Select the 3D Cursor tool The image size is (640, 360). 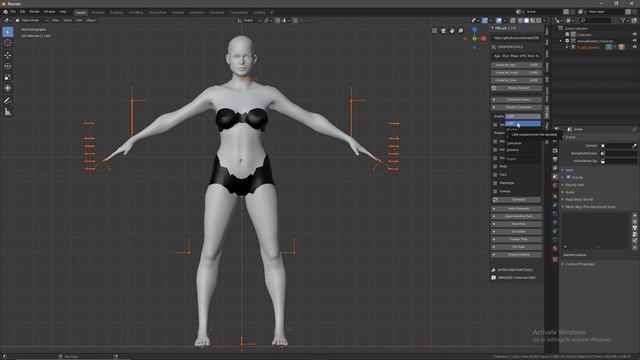(x=7, y=43)
